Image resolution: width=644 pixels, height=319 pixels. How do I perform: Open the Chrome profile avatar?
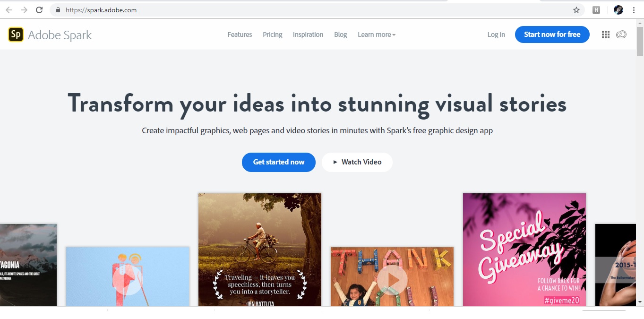pos(618,10)
